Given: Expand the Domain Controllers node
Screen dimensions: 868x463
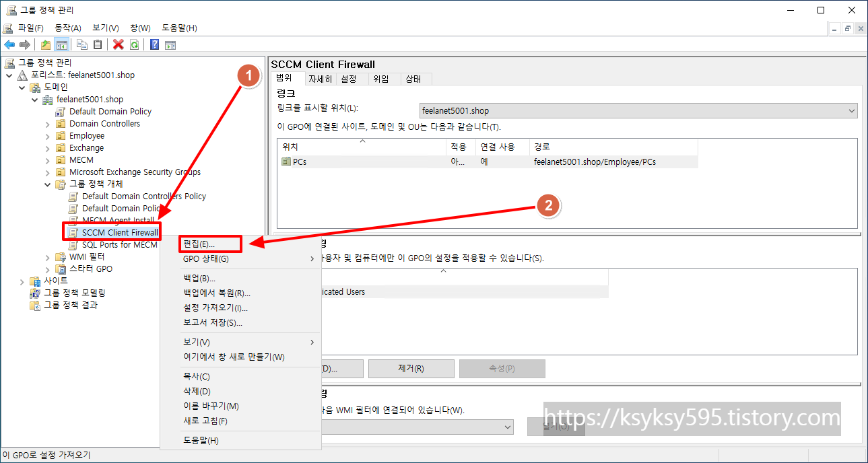Looking at the screenshot, I should 48,124.
